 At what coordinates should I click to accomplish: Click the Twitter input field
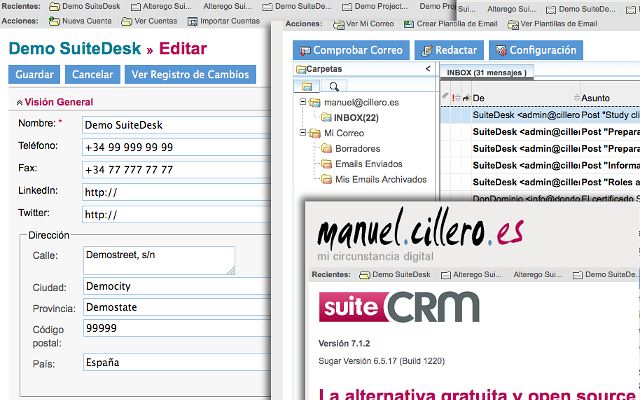[176, 215]
